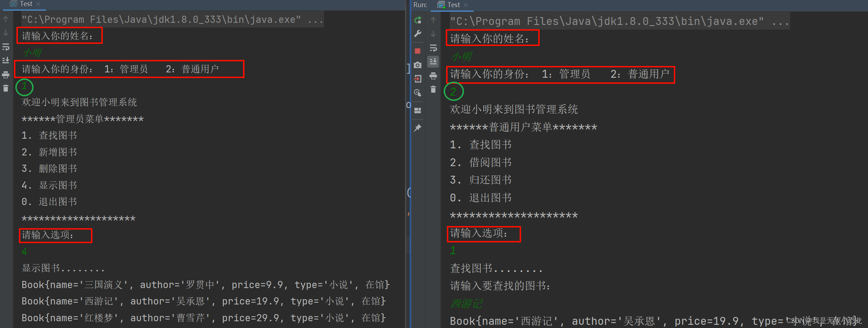
Task: Expand folded command line in right console
Action: click(780, 21)
